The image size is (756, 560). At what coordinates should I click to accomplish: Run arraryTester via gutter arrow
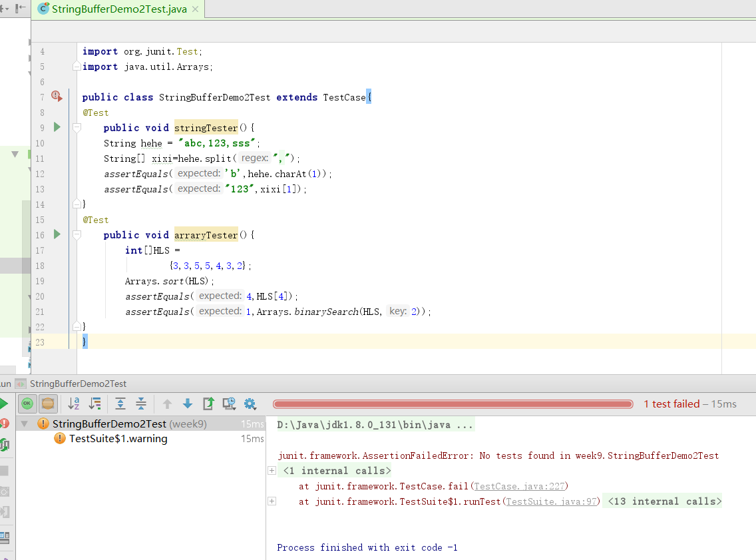[57, 234]
